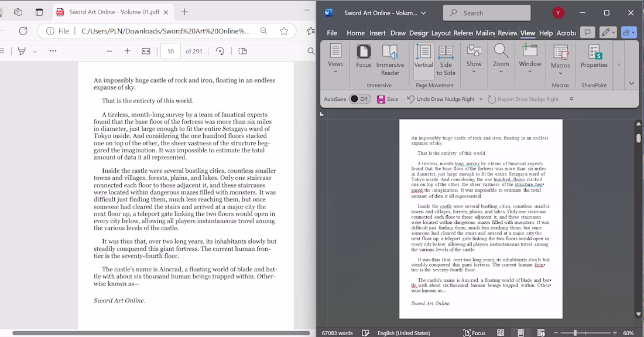Add PDF to favorites with star icon
644x337 pixels.
pyautogui.click(x=284, y=31)
